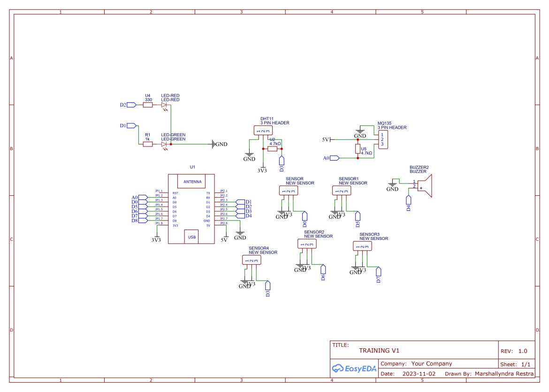Select the SENSOR2 3-pin header symbol
Viewport: 549px width, 392px height.
point(307,244)
